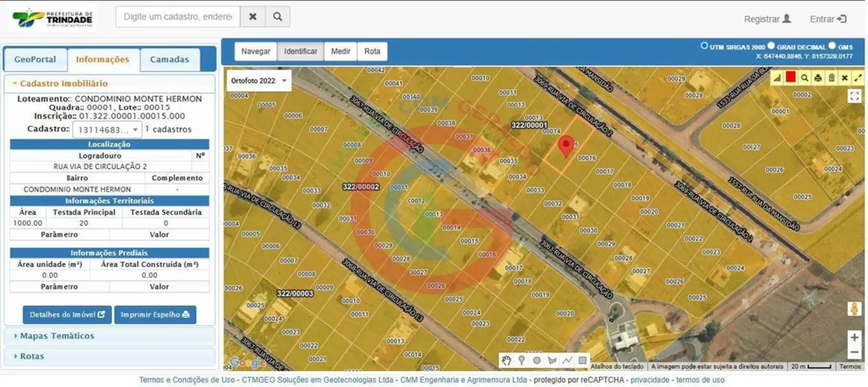868x387 pixels.
Task: Zoom in the map with the plus button
Action: 854,337
